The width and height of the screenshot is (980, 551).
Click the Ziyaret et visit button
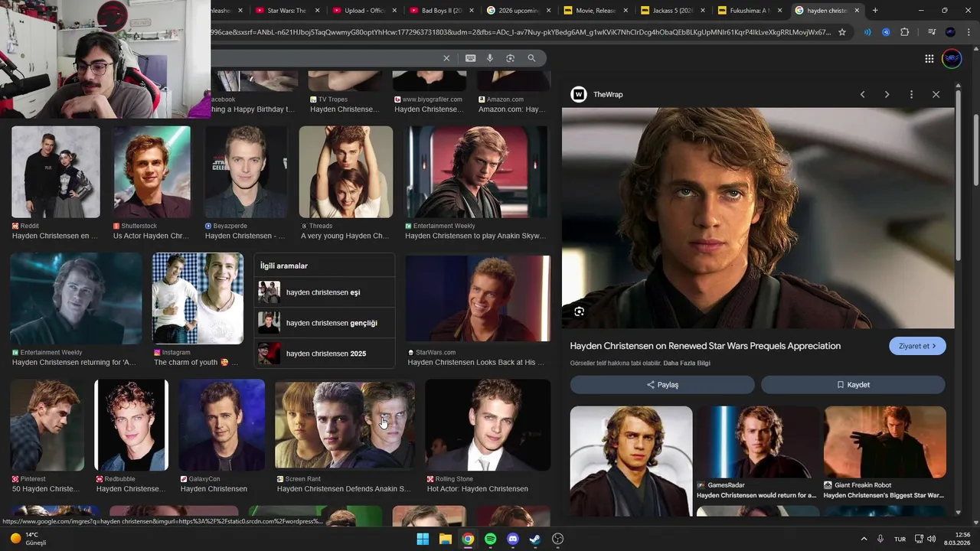[917, 346]
